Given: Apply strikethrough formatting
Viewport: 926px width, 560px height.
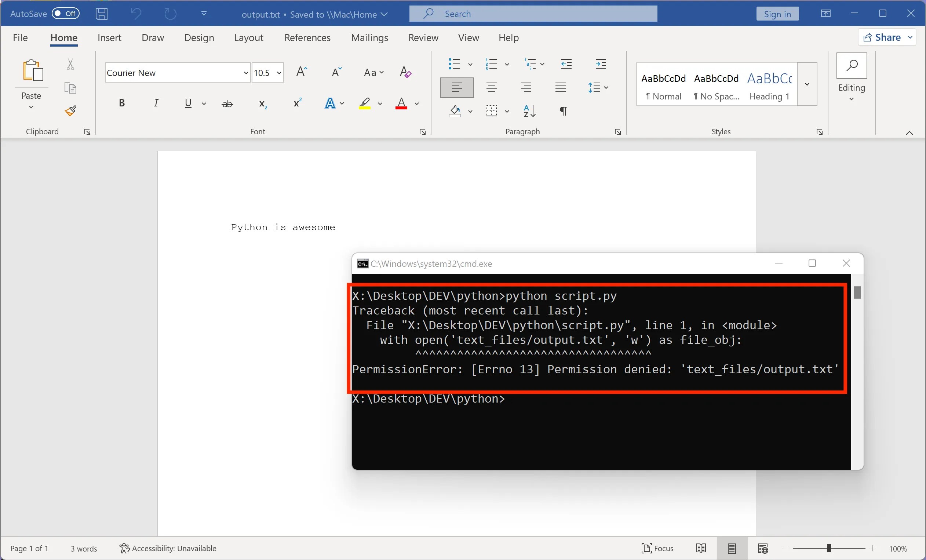Looking at the screenshot, I should coord(227,104).
